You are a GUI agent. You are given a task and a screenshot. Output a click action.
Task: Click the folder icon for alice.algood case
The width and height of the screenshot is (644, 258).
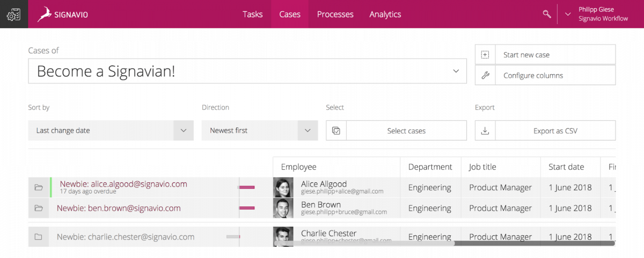39,188
